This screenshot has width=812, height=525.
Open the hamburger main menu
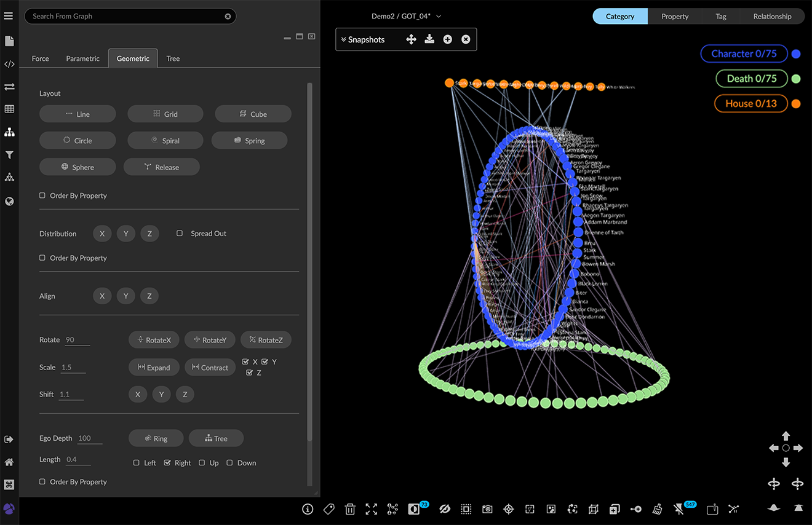(9, 16)
